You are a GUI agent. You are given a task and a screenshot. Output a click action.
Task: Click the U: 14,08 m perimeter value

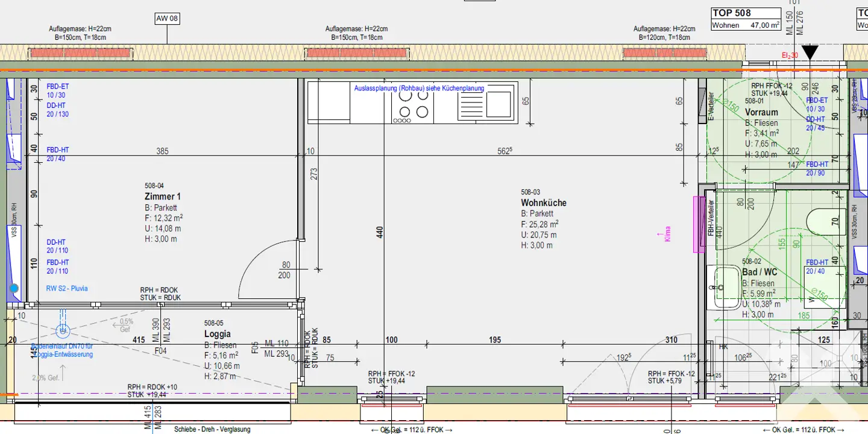(163, 228)
